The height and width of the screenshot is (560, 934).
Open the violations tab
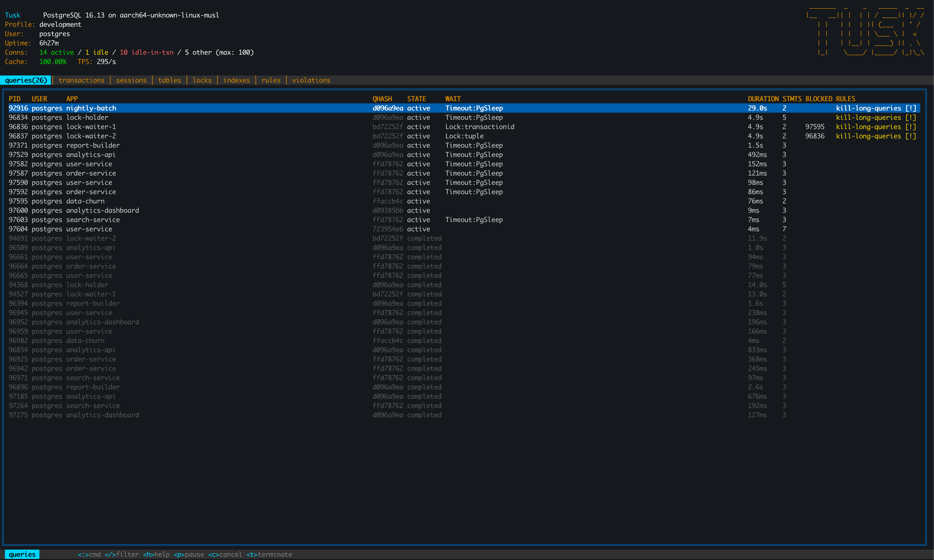311,80
